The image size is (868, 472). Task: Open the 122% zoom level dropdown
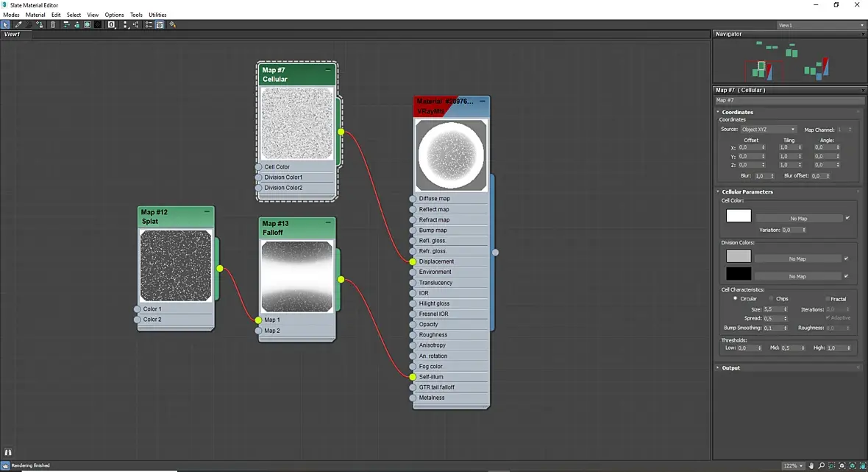coord(793,466)
